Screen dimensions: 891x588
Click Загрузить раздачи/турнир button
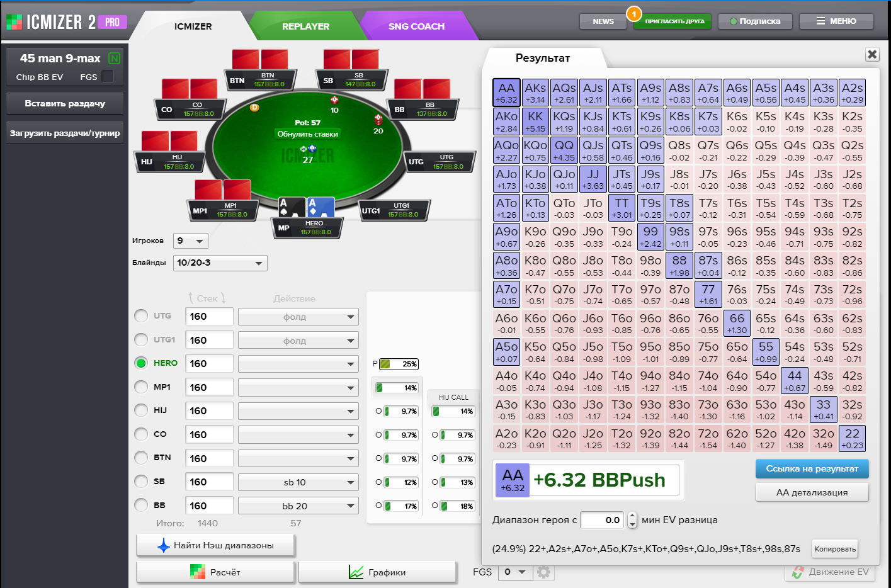click(65, 133)
